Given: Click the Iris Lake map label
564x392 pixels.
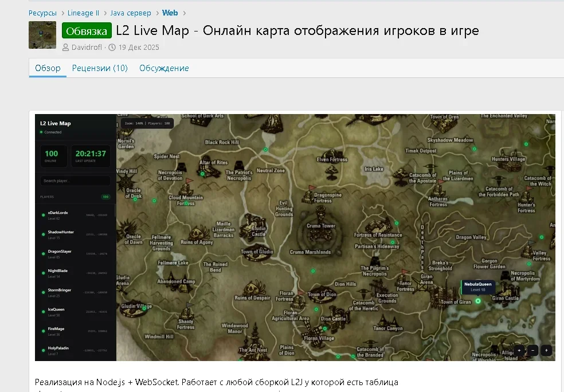Looking at the screenshot, I should pos(374,169).
